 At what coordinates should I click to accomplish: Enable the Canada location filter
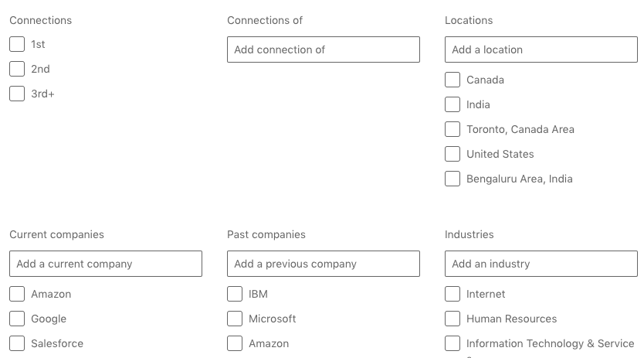(x=452, y=80)
